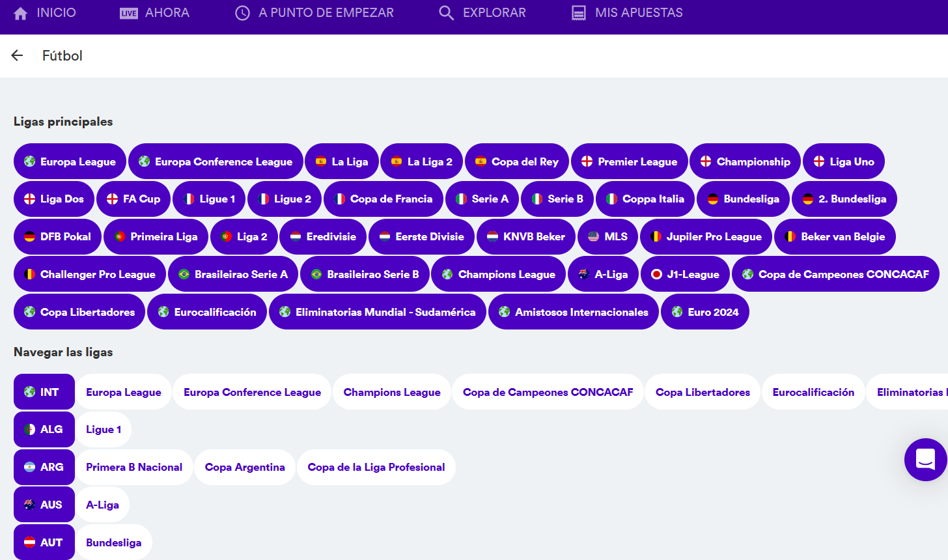948x560 pixels.
Task: Click the back arrow next to Fútbol
Action: coord(18,56)
